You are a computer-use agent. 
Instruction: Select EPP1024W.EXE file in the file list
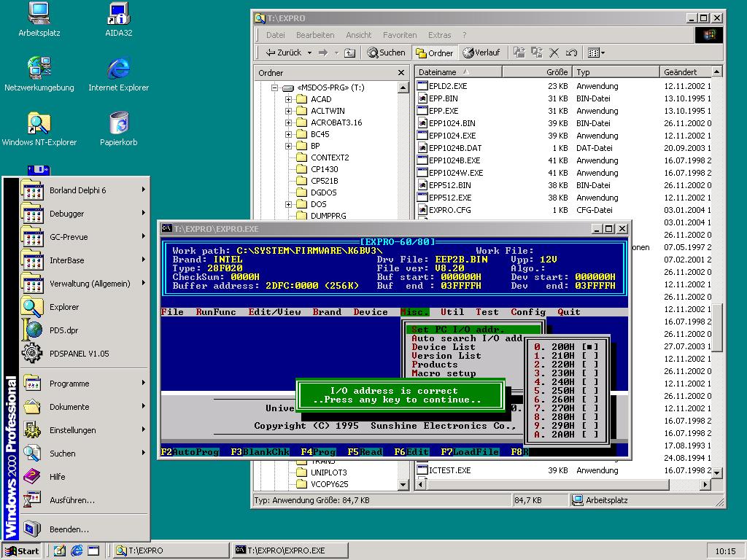pyautogui.click(x=455, y=173)
